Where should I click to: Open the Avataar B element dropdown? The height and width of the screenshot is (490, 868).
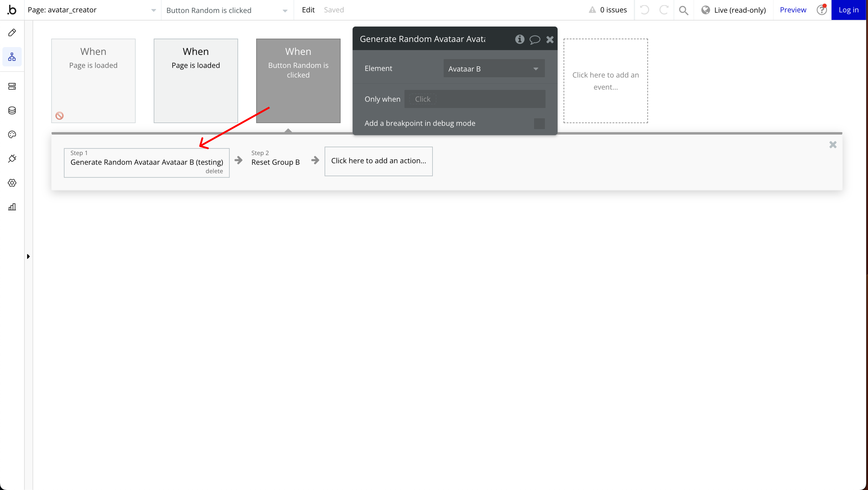coord(494,69)
